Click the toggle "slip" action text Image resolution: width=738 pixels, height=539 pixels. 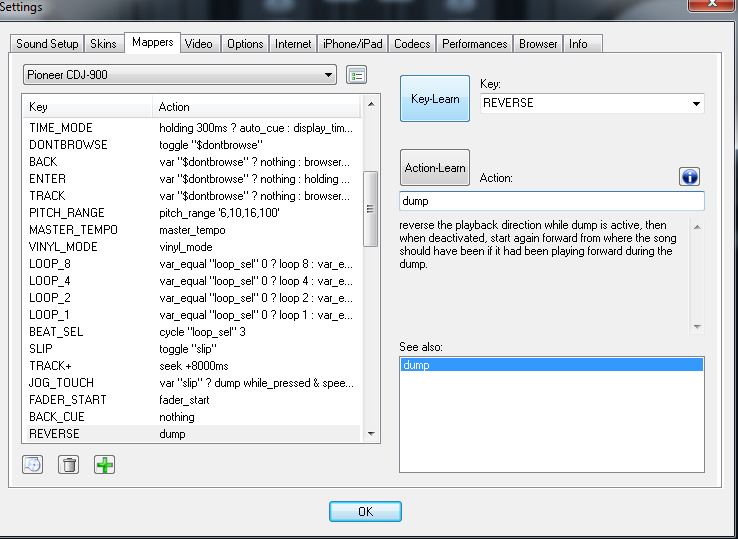point(188,349)
